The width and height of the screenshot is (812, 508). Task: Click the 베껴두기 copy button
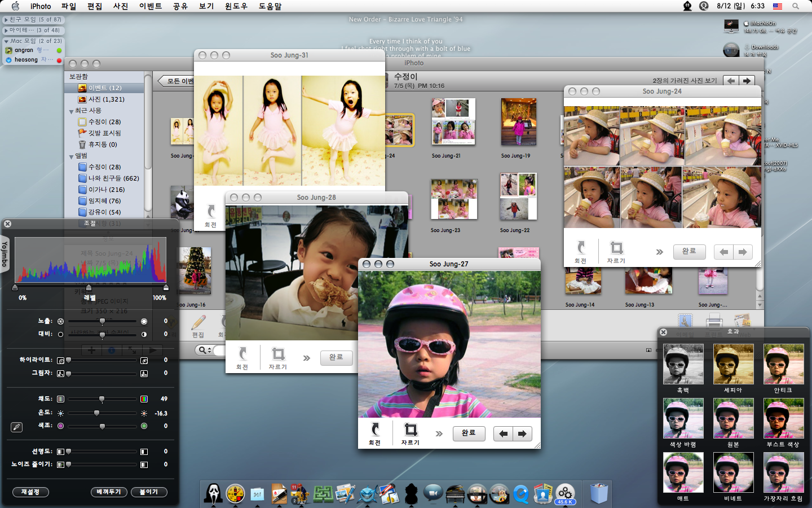108,492
